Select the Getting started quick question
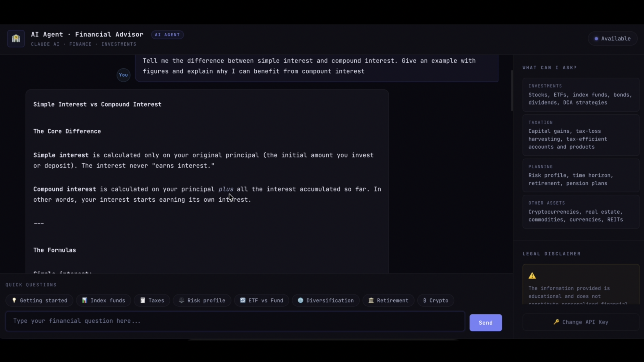 tap(39, 300)
